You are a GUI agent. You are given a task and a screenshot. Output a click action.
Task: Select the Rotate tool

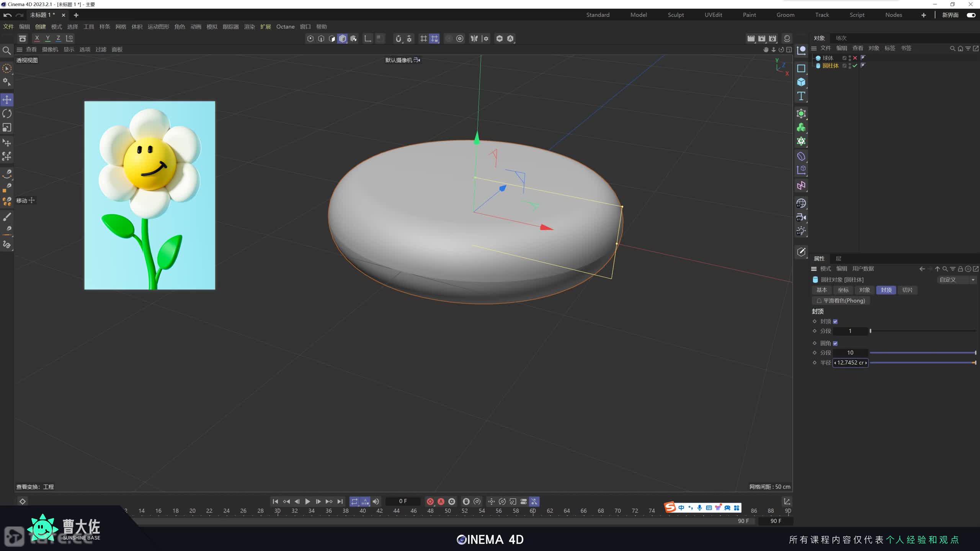[x=7, y=114]
